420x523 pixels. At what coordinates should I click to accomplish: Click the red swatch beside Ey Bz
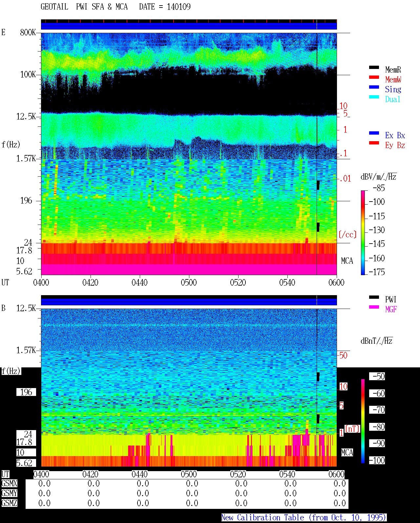tap(374, 143)
